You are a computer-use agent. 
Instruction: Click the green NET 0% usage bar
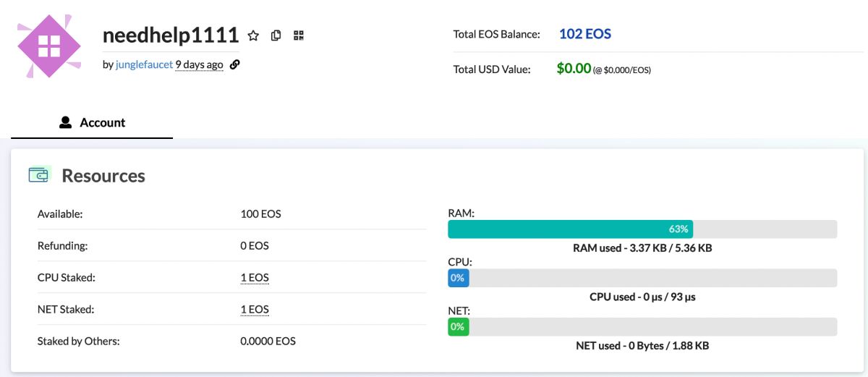click(x=458, y=327)
